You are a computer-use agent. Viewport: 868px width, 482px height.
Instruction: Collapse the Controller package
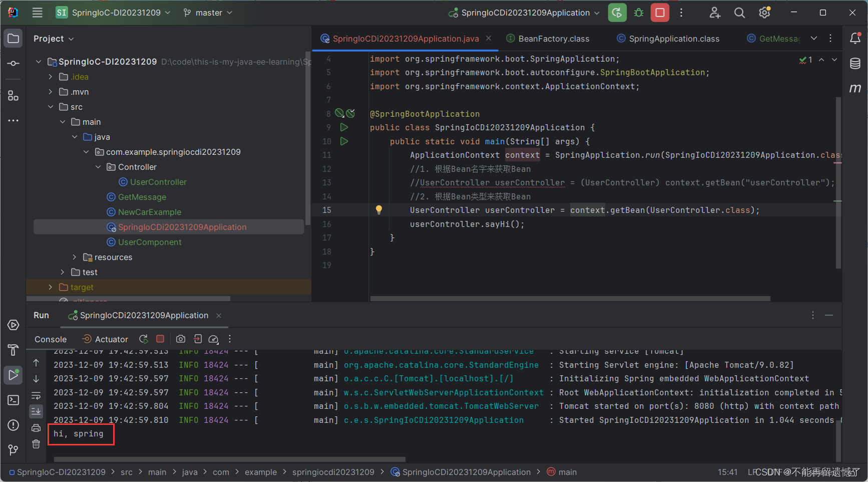[x=98, y=167]
